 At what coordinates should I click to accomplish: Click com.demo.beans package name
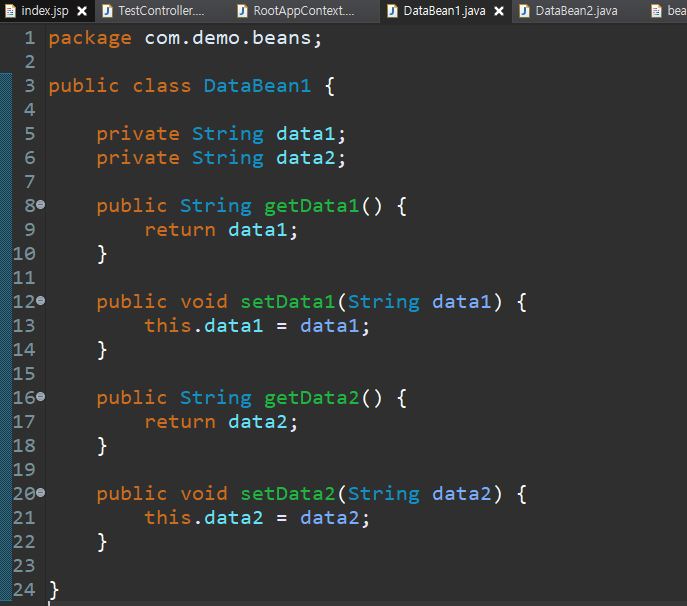227,38
